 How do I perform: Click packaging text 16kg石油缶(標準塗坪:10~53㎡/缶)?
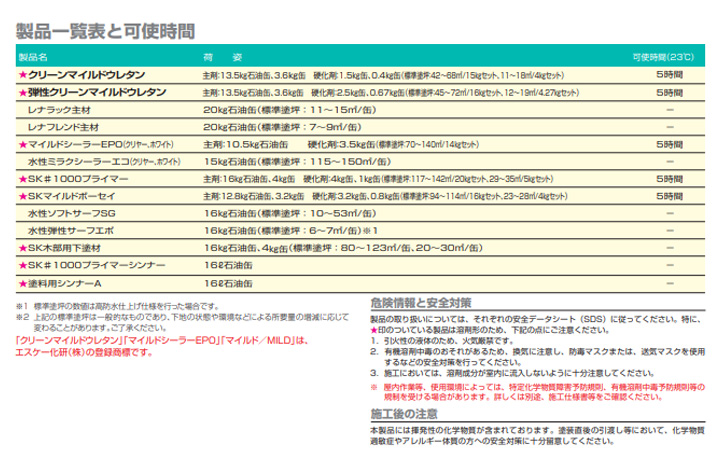(x=290, y=214)
